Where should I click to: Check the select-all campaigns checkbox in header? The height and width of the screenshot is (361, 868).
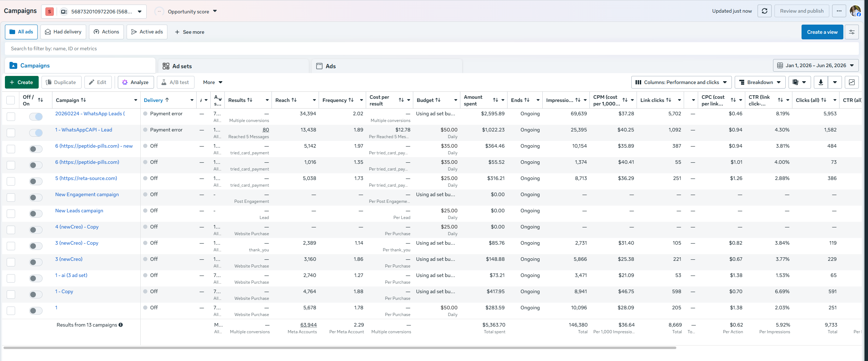pos(11,100)
